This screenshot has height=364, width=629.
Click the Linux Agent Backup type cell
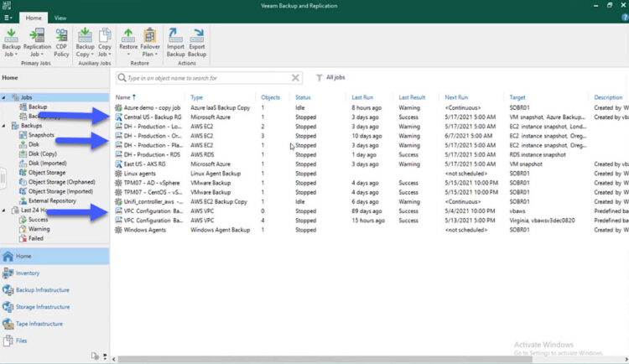point(216,174)
